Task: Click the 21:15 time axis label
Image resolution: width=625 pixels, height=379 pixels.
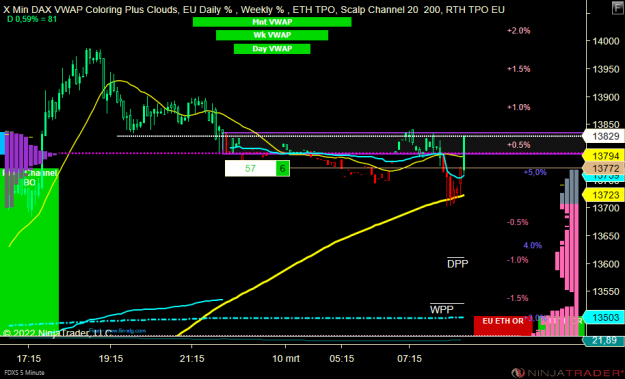Action: 192,359
